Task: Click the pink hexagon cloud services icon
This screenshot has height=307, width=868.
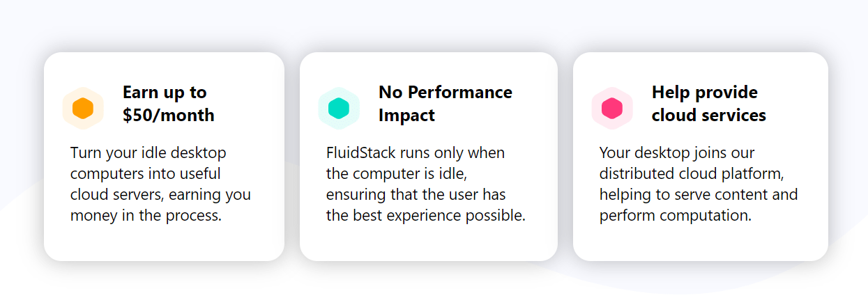Action: tap(612, 109)
